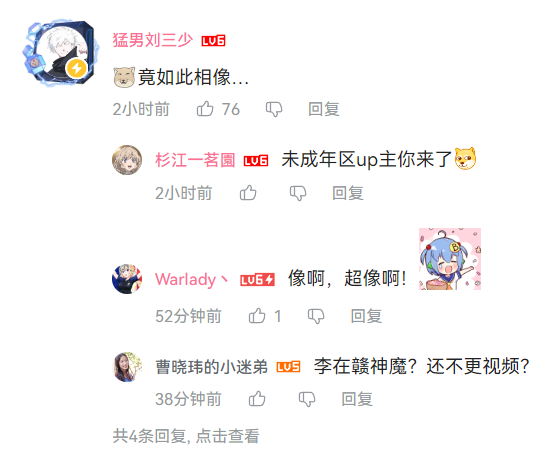Like 猛男刘三少's comment with 76 likes
Screen dimensions: 536x449
click(x=205, y=109)
